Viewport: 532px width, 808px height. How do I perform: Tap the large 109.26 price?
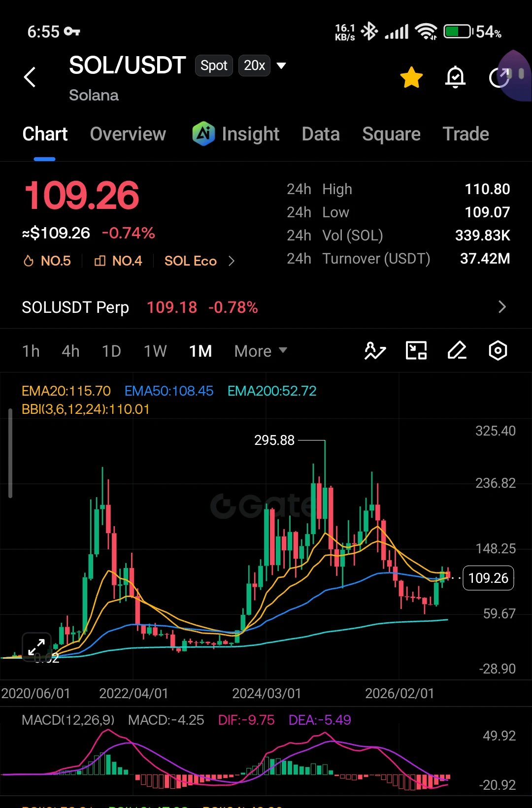(82, 196)
